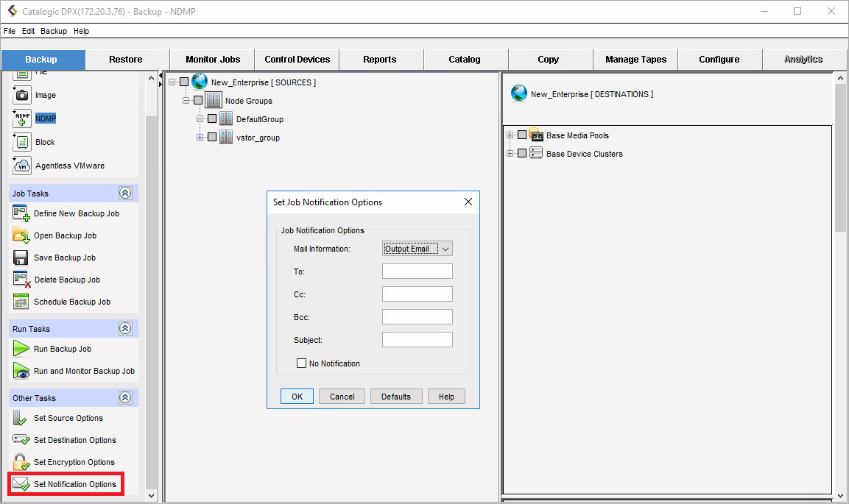Tick the Base Media Pools checkbox
The image size is (849, 504).
coord(522,135)
